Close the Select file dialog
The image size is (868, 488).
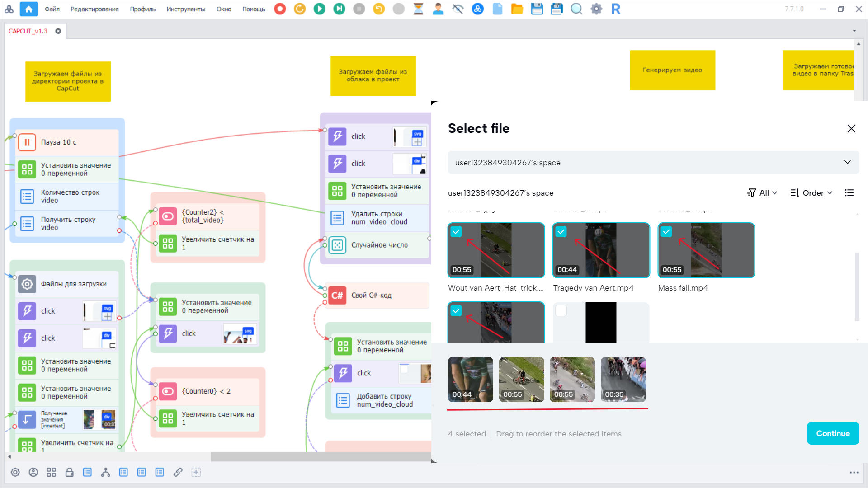pos(851,129)
